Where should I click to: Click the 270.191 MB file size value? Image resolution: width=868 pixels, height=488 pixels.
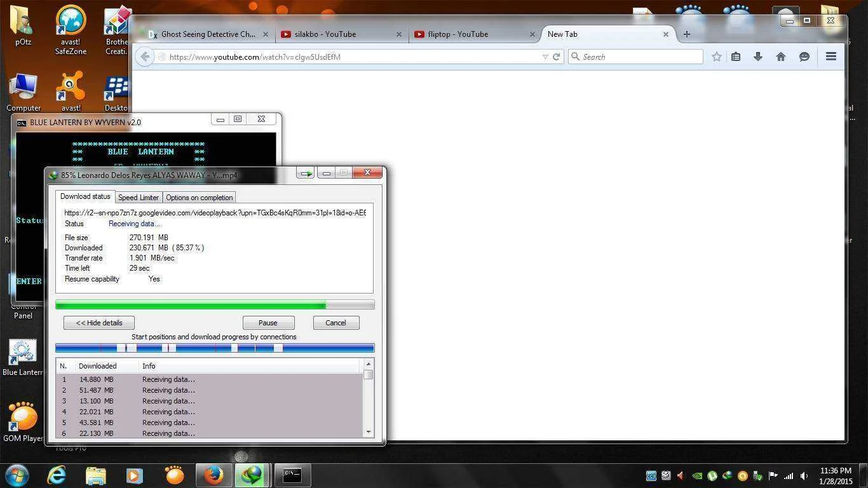click(x=149, y=238)
